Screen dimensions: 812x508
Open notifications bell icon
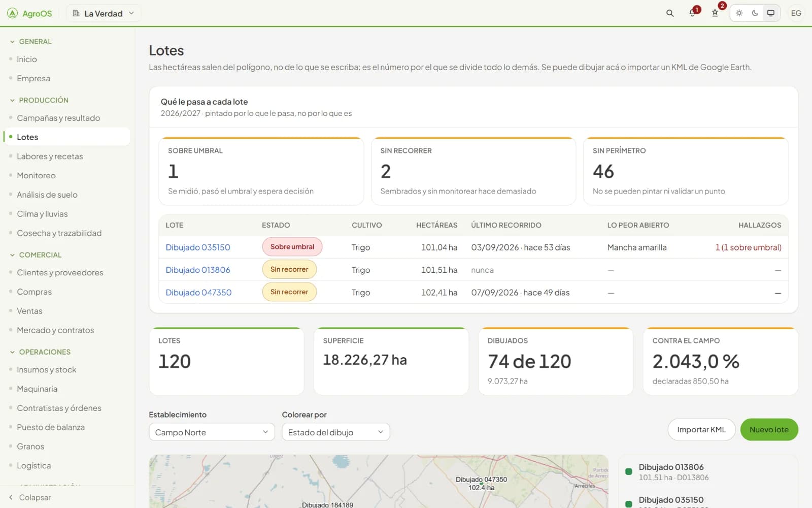(692, 13)
